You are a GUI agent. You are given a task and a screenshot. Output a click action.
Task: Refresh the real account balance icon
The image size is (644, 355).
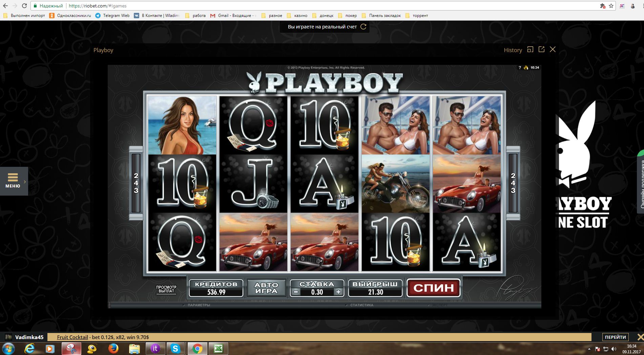click(363, 27)
